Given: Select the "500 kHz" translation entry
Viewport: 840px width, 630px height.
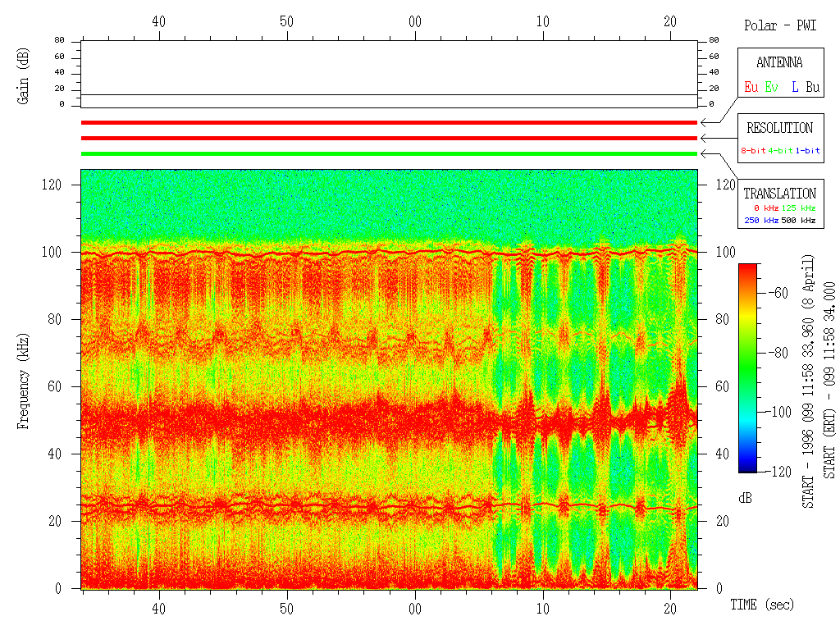Looking at the screenshot, I should (x=801, y=221).
